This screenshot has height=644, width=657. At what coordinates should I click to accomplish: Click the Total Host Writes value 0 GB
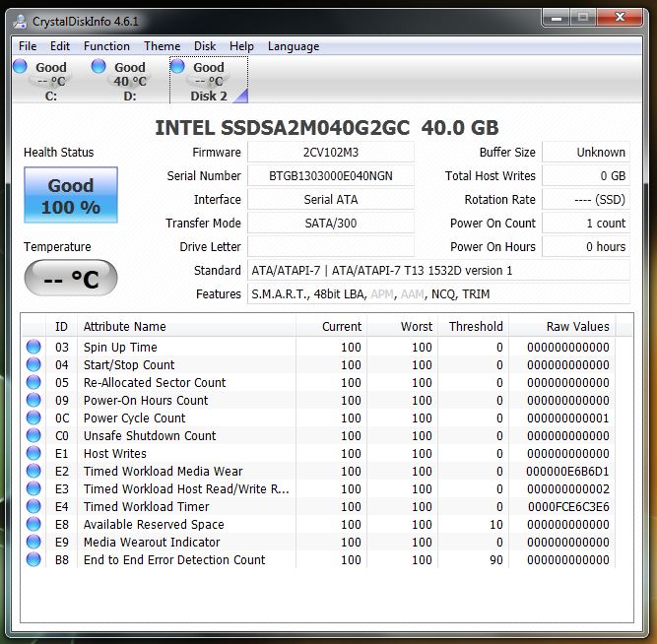[x=586, y=175]
